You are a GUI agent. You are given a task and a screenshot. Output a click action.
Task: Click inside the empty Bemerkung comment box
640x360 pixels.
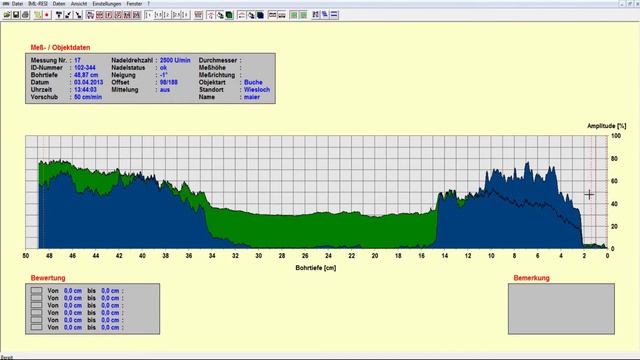(x=561, y=309)
